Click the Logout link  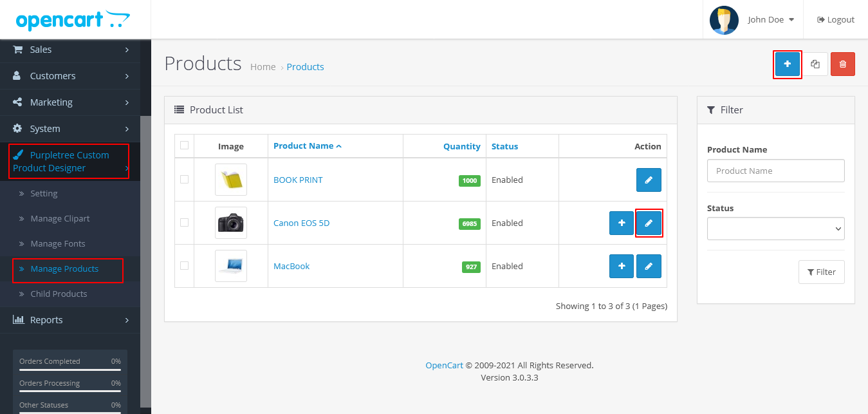coord(836,20)
